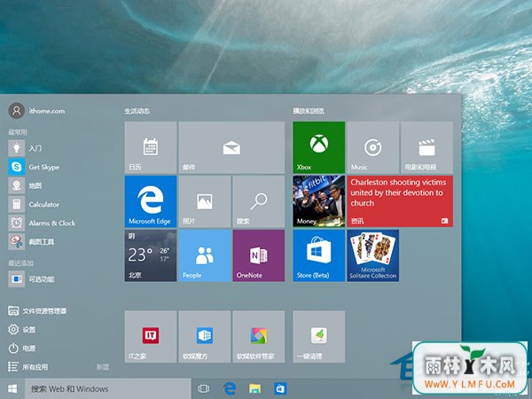Launch the Microsoft Edge tile
The width and height of the screenshot is (532, 399).
point(151,201)
